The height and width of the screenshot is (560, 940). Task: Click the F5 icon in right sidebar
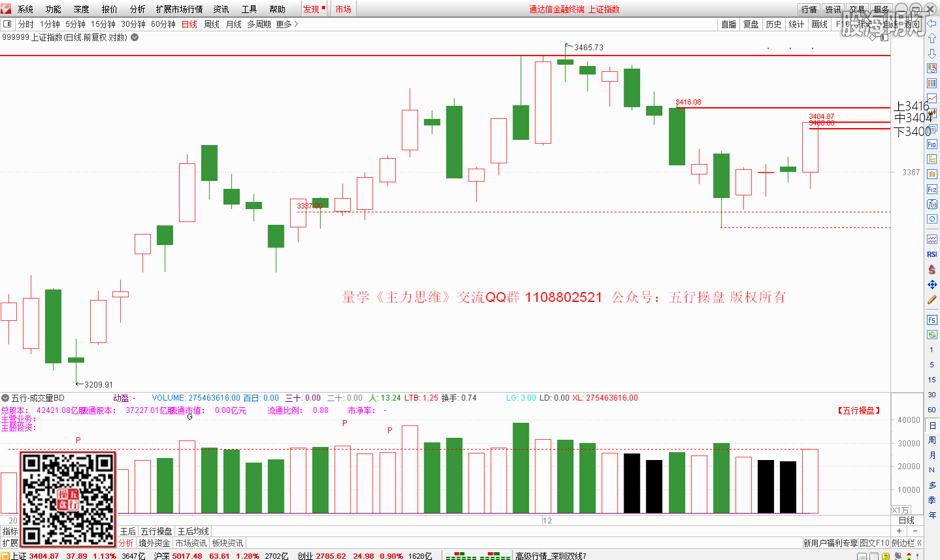pyautogui.click(x=932, y=320)
